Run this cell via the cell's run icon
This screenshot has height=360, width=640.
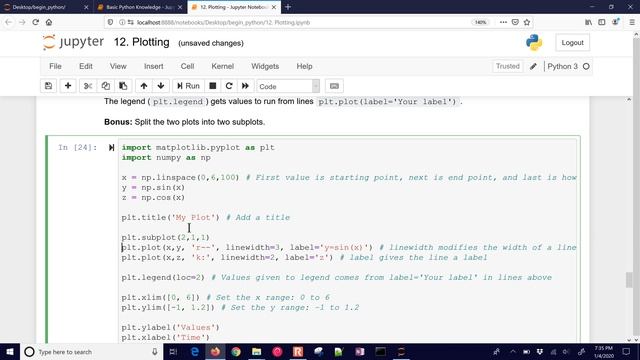point(111,147)
